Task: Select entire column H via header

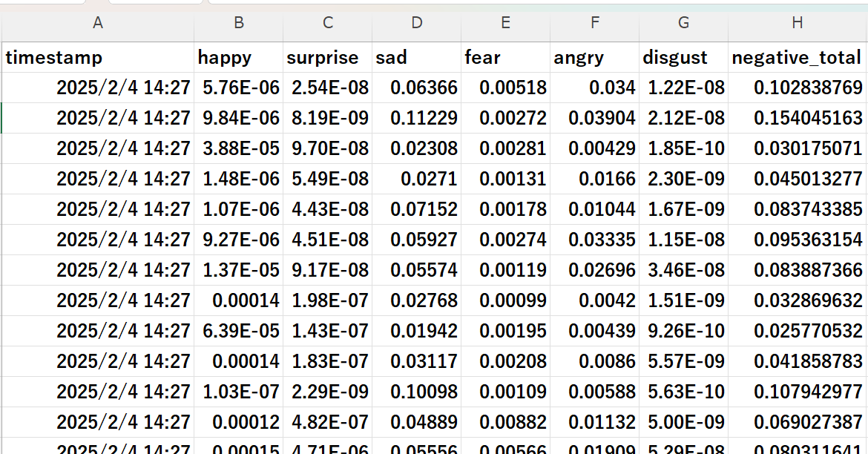Action: click(798, 24)
